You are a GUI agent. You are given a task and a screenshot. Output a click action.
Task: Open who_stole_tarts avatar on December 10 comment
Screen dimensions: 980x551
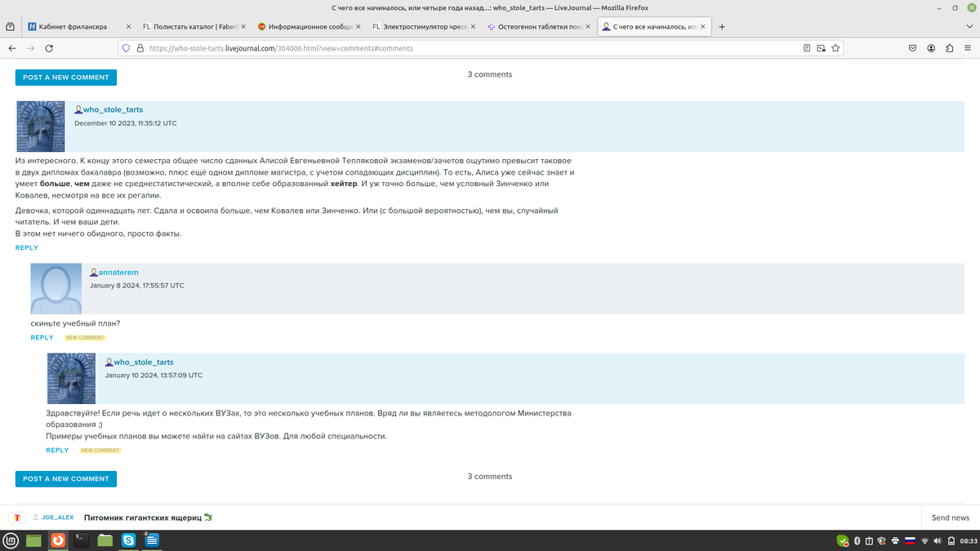(41, 127)
